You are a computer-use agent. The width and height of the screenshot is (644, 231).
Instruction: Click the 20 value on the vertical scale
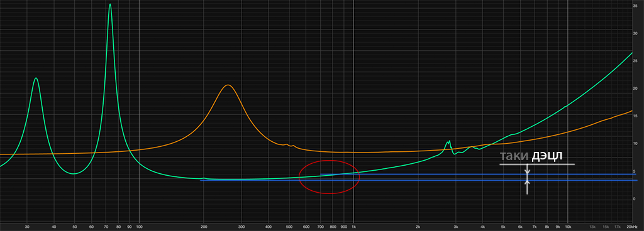point(635,89)
